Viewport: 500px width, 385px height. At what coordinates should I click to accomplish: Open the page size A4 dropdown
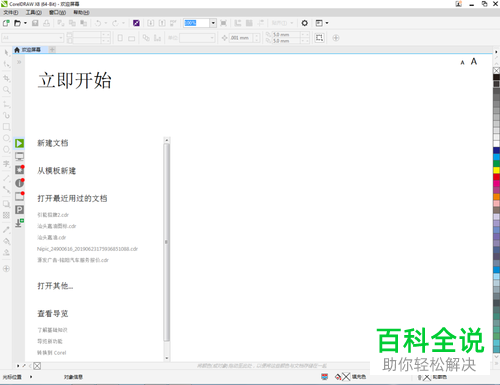pyautogui.click(x=32, y=38)
